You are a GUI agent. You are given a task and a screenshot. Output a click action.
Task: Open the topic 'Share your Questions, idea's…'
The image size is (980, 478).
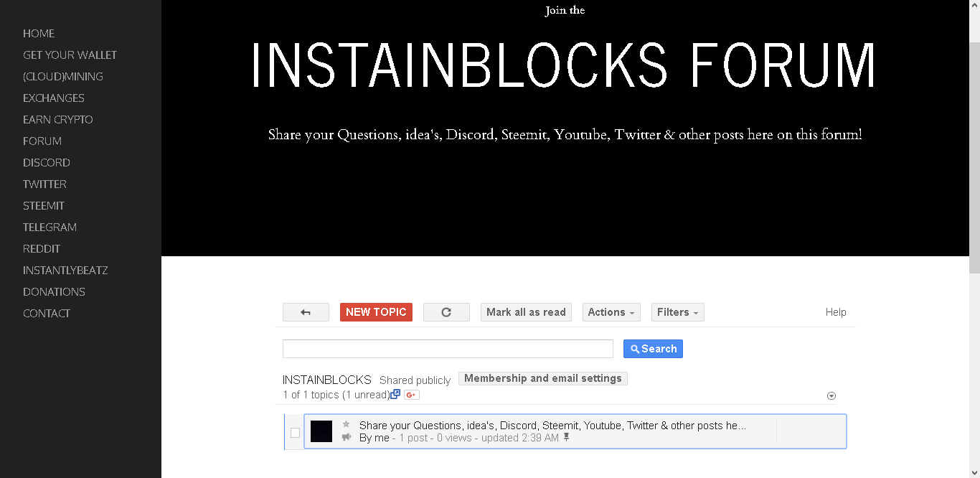pyautogui.click(x=552, y=426)
